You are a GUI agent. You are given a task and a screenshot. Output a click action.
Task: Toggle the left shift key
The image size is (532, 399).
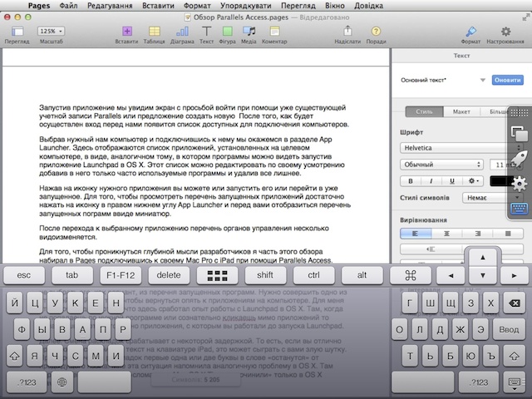(x=15, y=357)
